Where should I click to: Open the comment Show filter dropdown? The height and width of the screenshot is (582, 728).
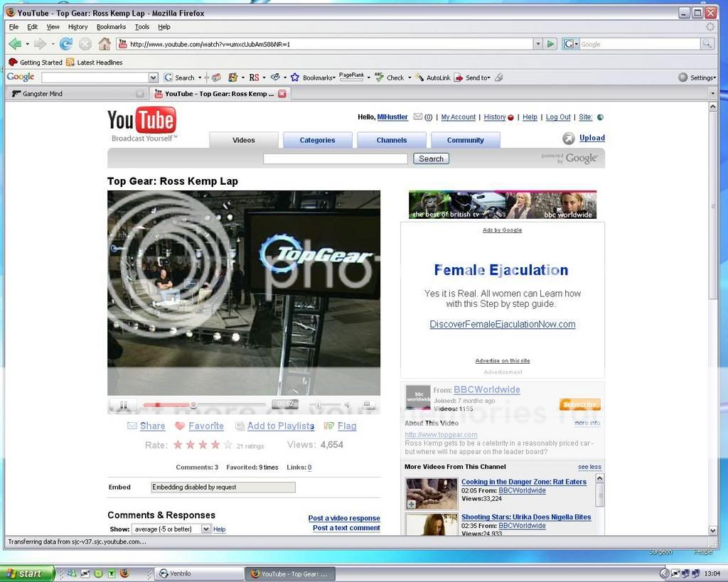206,529
